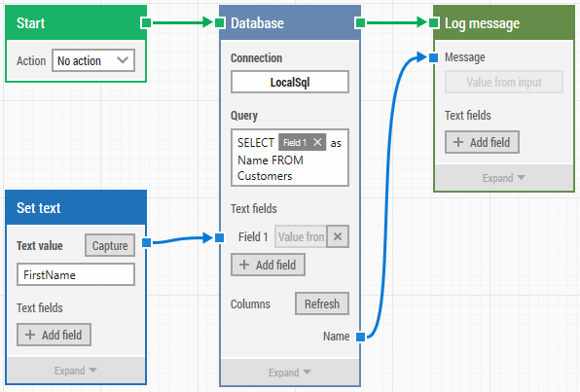This screenshot has height=392, width=580.
Task: Click the Field 1 blue input connector
Action: (220, 237)
